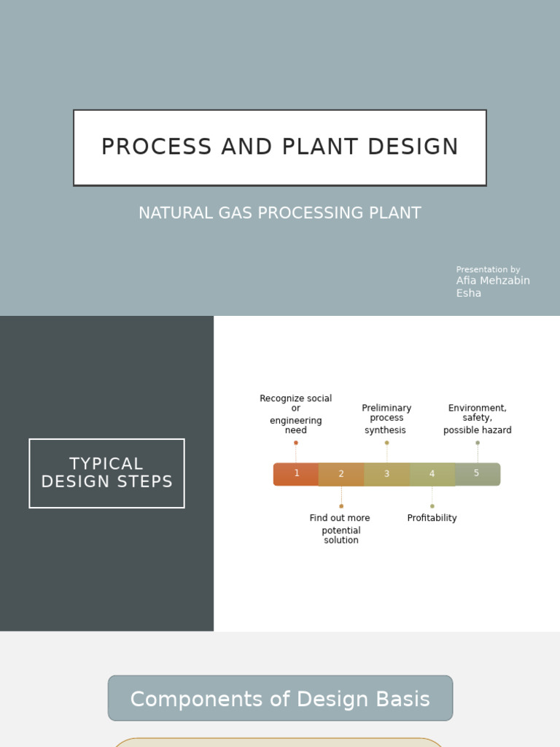Select step 1 segment of the timeline
Screen dimensions: 560x747
click(x=296, y=474)
